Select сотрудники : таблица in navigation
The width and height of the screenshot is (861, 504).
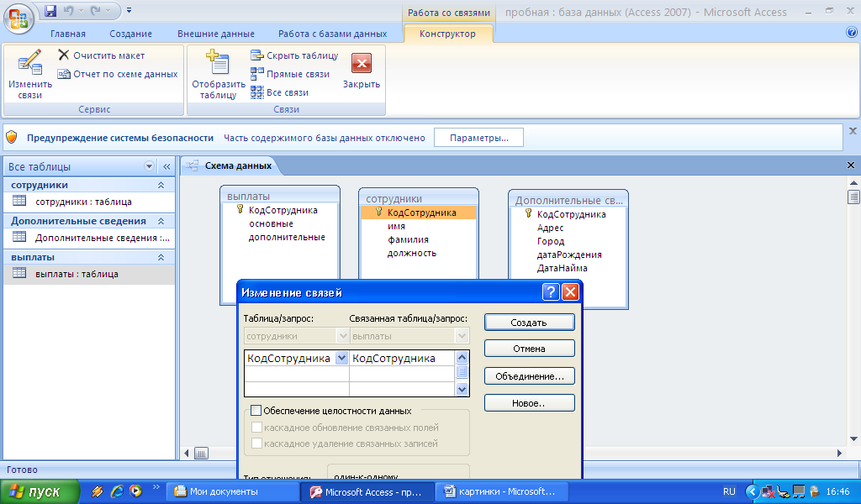(89, 202)
